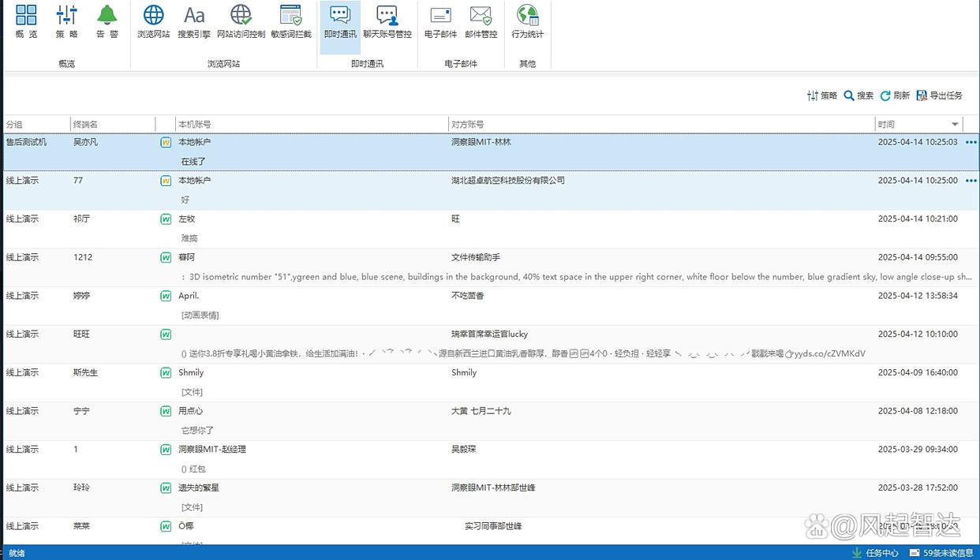Click the WeChat icon in 旺旺 row
980x560 pixels.
[166, 334]
